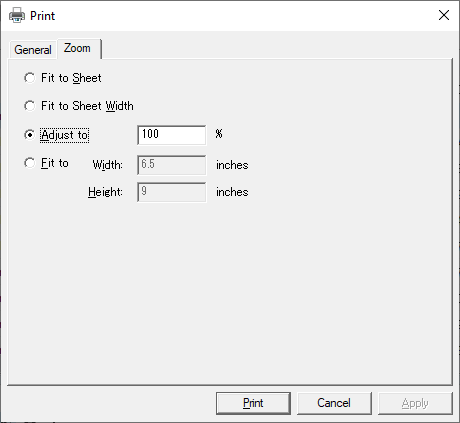The image size is (460, 423).
Task: Click the Print button
Action: (x=253, y=403)
